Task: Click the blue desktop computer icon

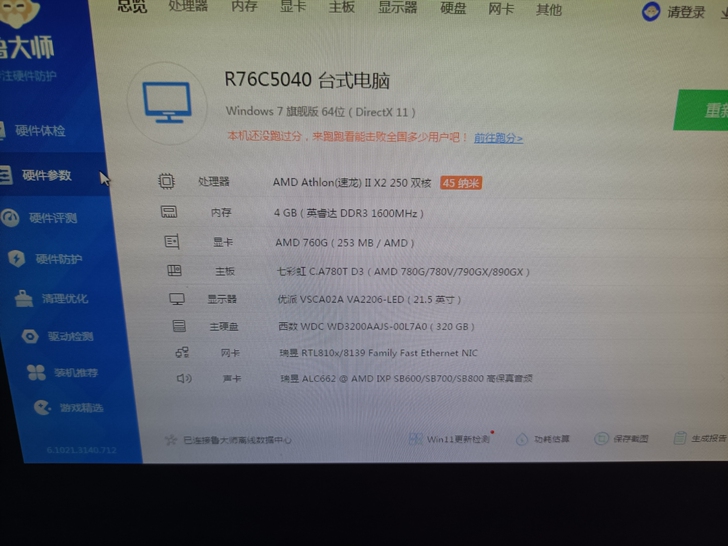Action: (167, 103)
